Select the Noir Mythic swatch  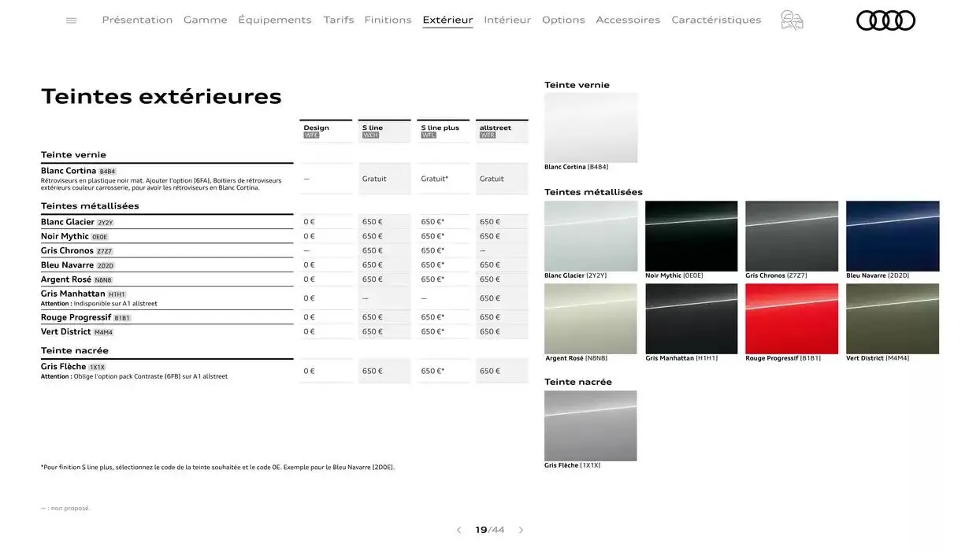pyautogui.click(x=692, y=236)
